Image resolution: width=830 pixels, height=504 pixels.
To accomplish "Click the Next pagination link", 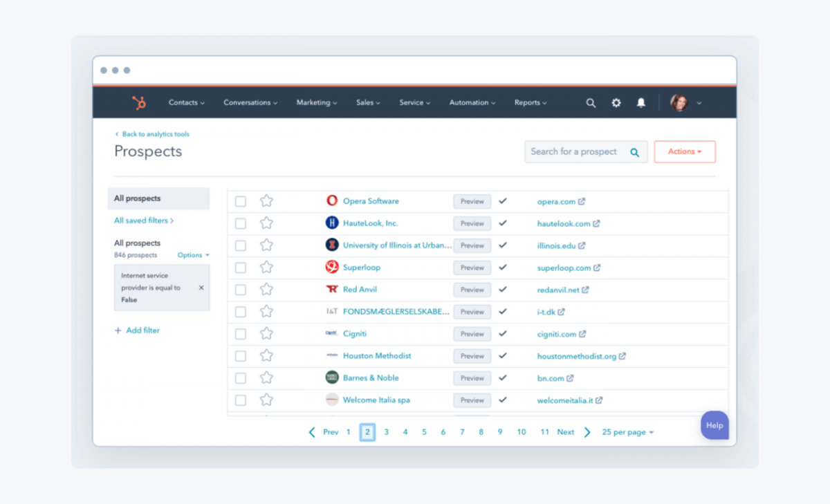I will pos(566,432).
